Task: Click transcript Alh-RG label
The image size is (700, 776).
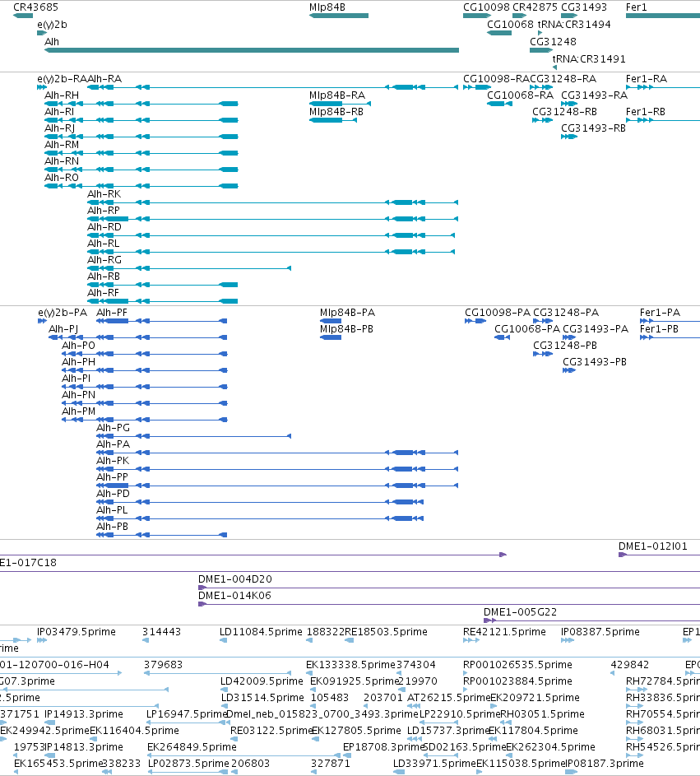Action: click(104, 260)
